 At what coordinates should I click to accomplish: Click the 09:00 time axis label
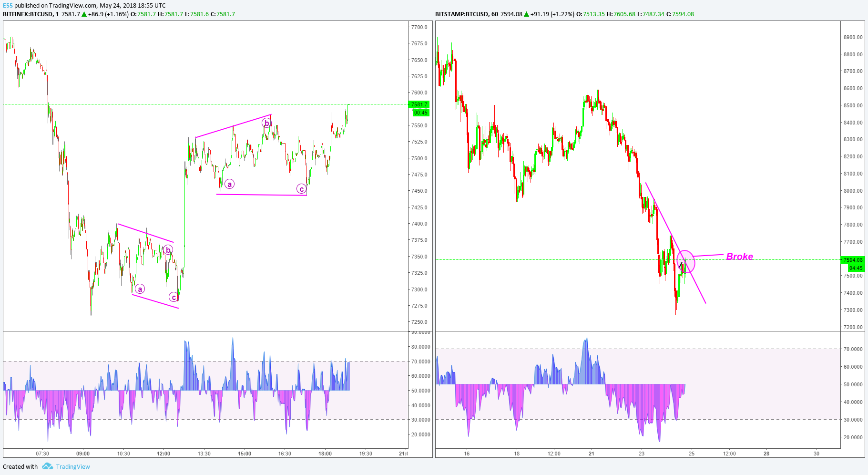(x=83, y=454)
